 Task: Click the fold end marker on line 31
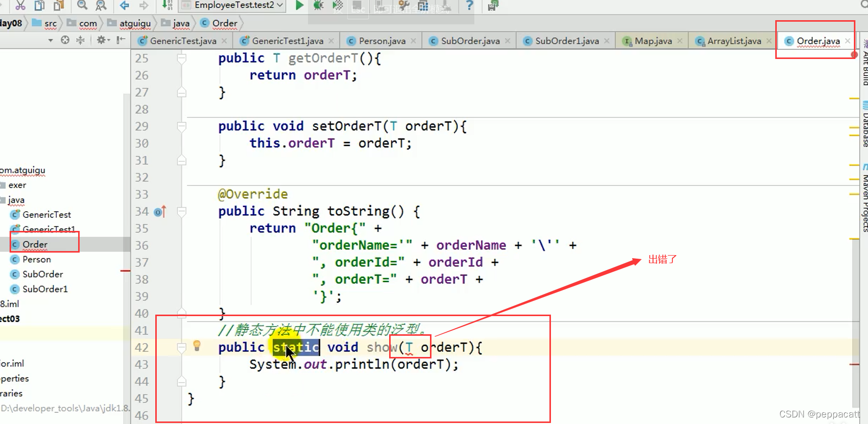(x=181, y=160)
